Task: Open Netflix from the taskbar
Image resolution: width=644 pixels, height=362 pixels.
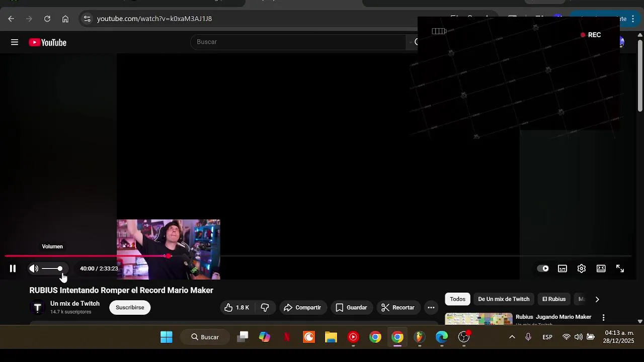Action: pyautogui.click(x=287, y=337)
